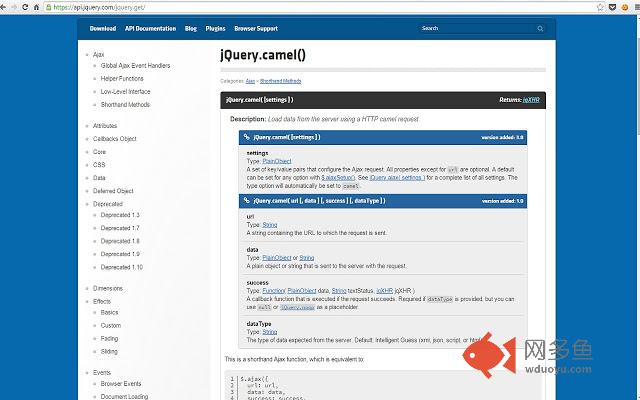Open Document Loading in the sidebar
The width and height of the screenshot is (640, 400).
pyautogui.click(x=124, y=397)
